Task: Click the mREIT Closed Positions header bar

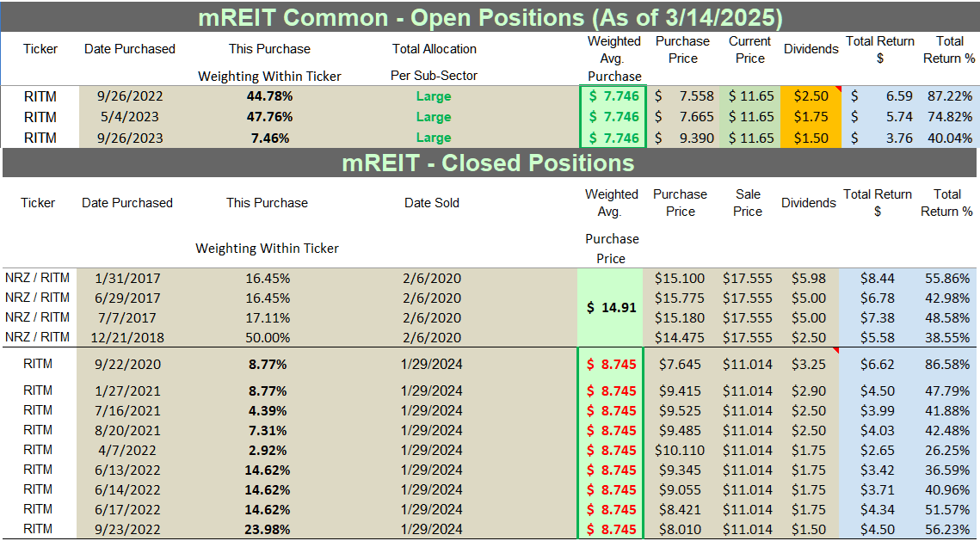Action: pos(490,163)
